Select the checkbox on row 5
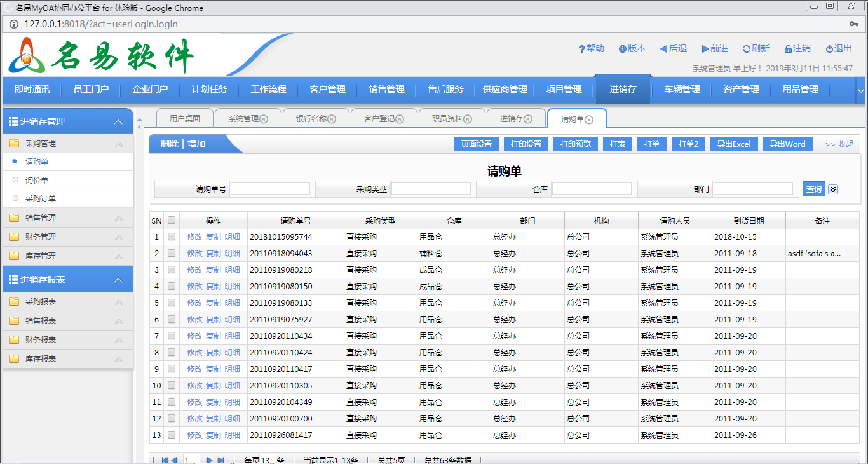This screenshot has height=464, width=868. click(x=172, y=303)
